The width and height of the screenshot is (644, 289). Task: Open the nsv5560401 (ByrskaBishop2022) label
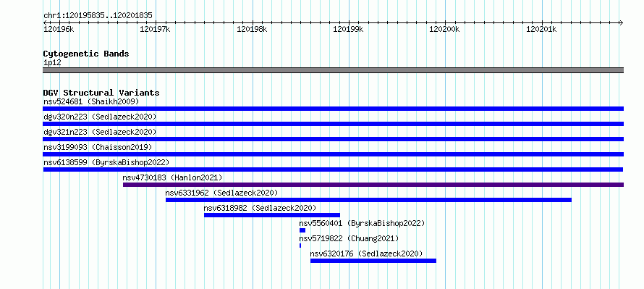pos(362,223)
